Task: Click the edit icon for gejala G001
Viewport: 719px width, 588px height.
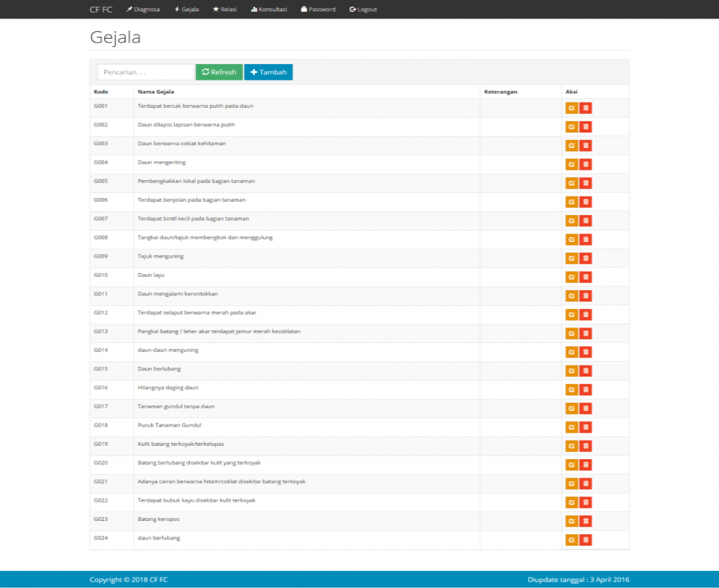Action: pos(572,107)
